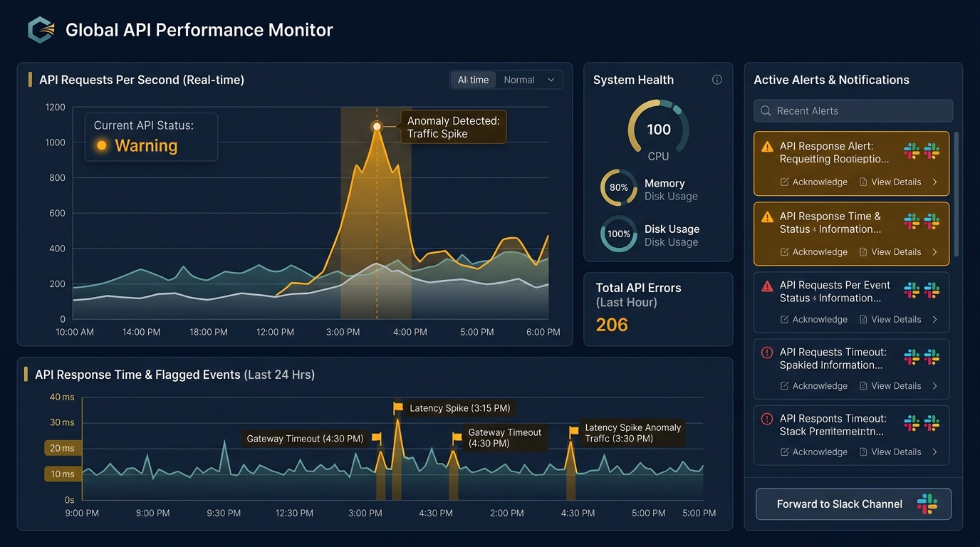Click the anomaly peak point on traffic chart
The height and width of the screenshot is (547, 980).
[x=377, y=127]
